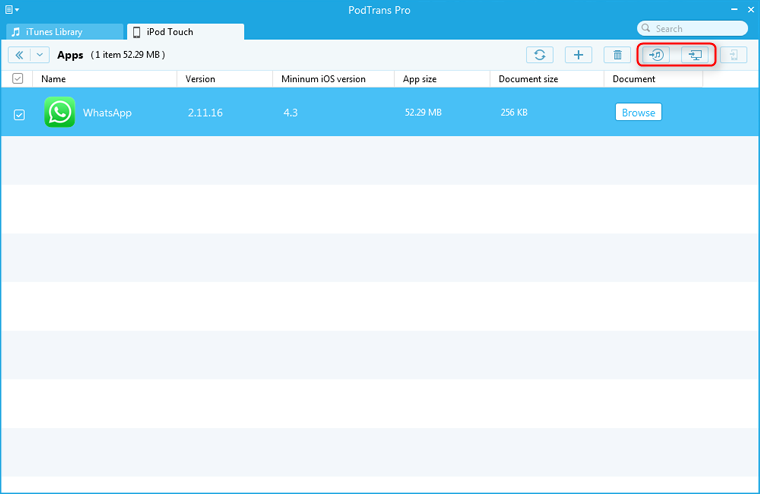760x494 pixels.
Task: Click the refresh icon in the toolbar
Action: click(540, 55)
